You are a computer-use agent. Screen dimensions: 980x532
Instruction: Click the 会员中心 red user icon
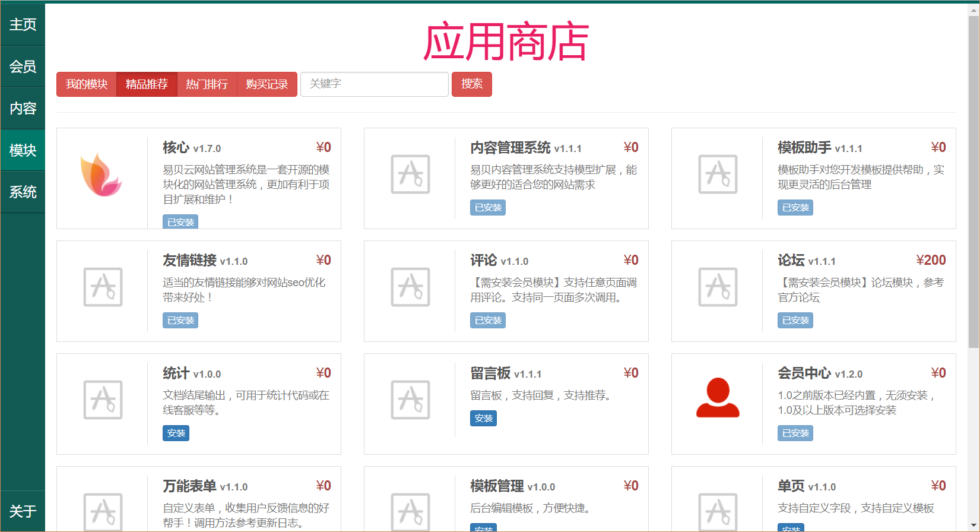718,398
